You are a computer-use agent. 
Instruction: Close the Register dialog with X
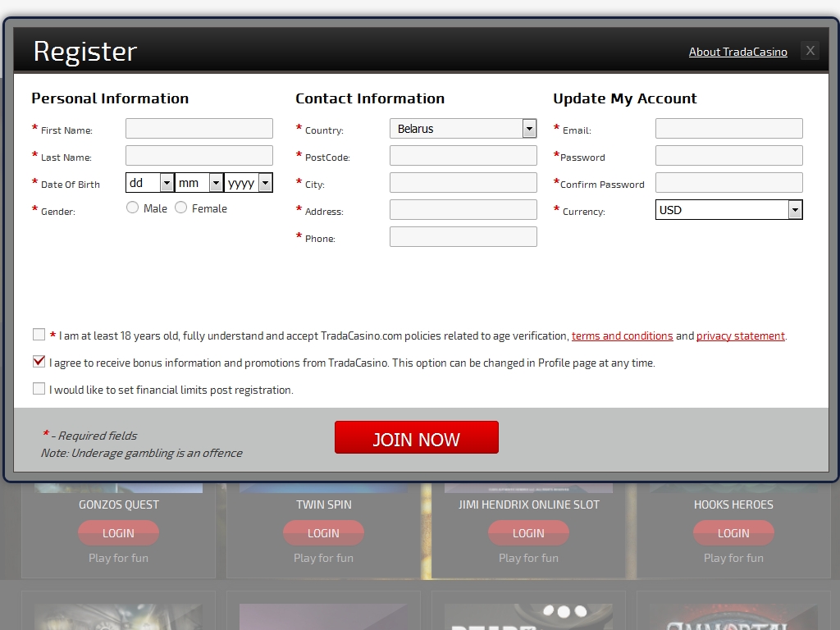click(810, 51)
